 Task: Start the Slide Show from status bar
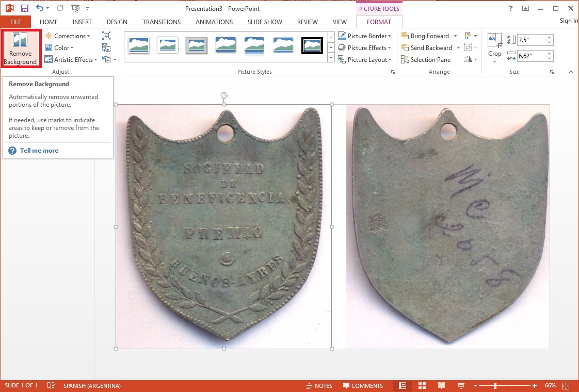(x=460, y=386)
